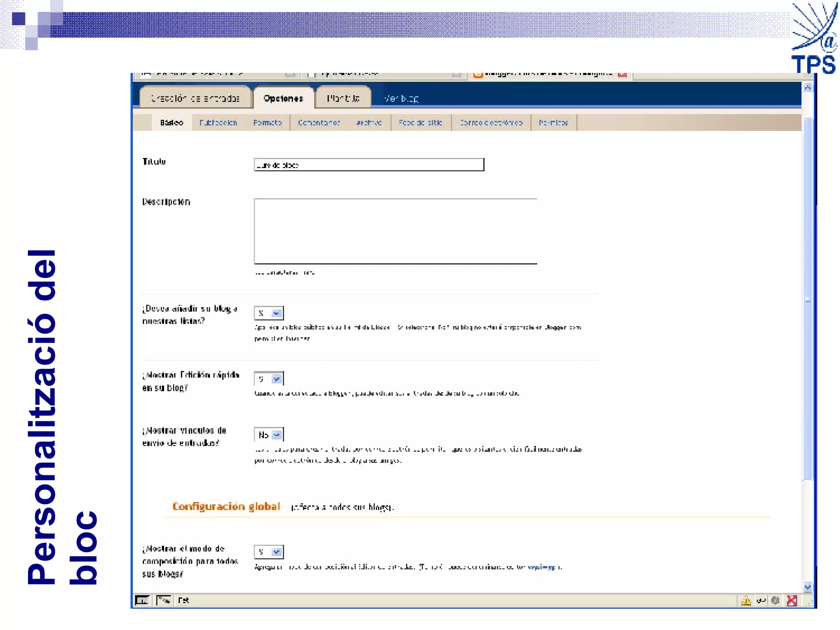This screenshot has height=630, width=840.
Task: Click the scroll down arrow of page scrollbar
Action: [x=807, y=587]
